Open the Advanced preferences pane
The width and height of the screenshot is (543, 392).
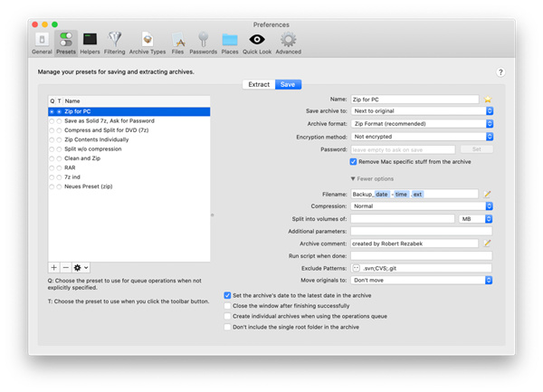(288, 43)
